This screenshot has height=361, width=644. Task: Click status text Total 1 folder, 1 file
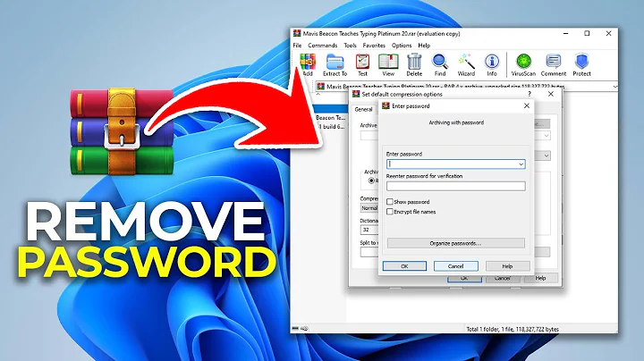(x=513, y=329)
